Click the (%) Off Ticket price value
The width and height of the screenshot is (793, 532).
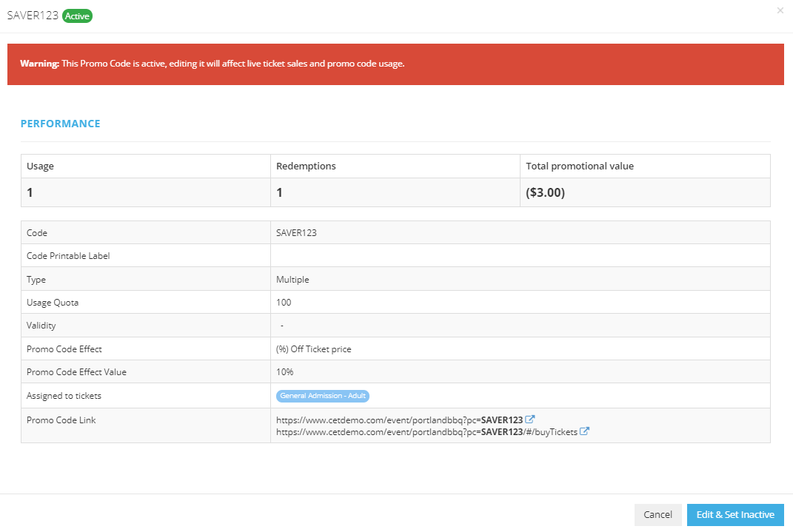click(x=313, y=349)
